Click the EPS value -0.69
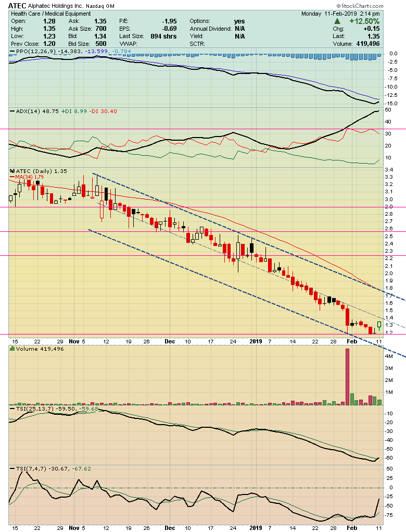 [169, 29]
